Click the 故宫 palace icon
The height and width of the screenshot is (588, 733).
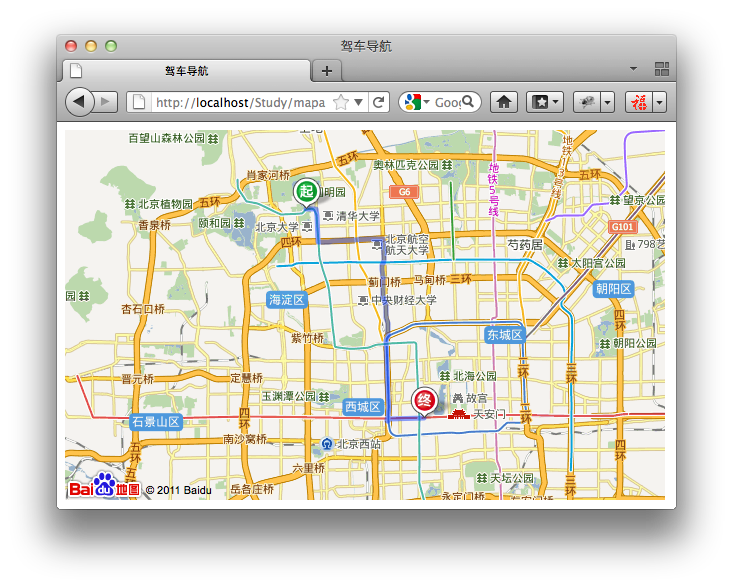click(458, 398)
